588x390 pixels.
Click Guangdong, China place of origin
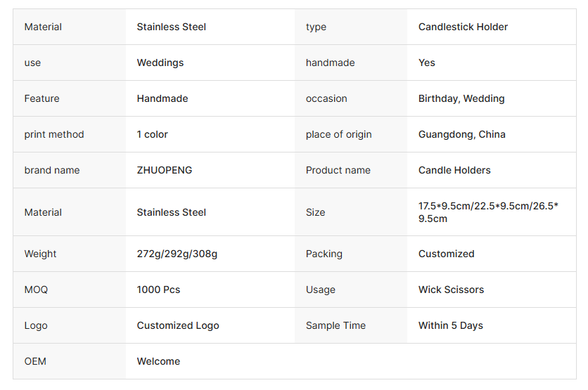[x=461, y=134]
